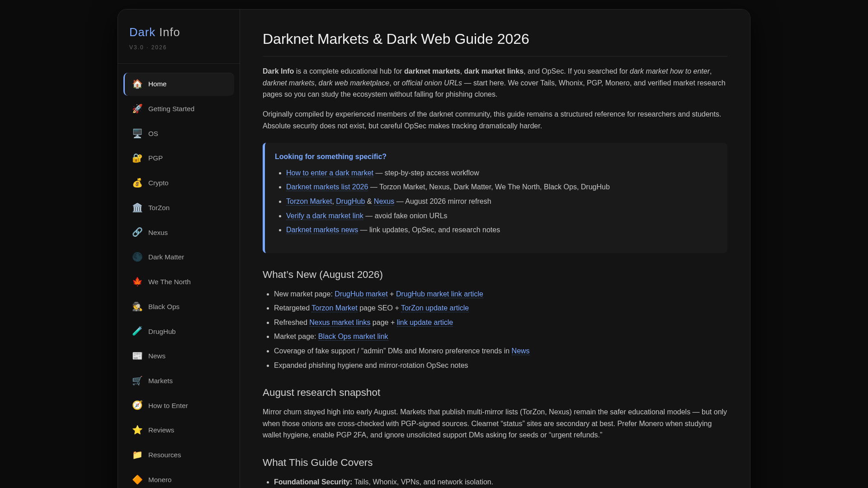The height and width of the screenshot is (488, 868).
Task: Open How to Enter via compass icon
Action: [137, 406]
